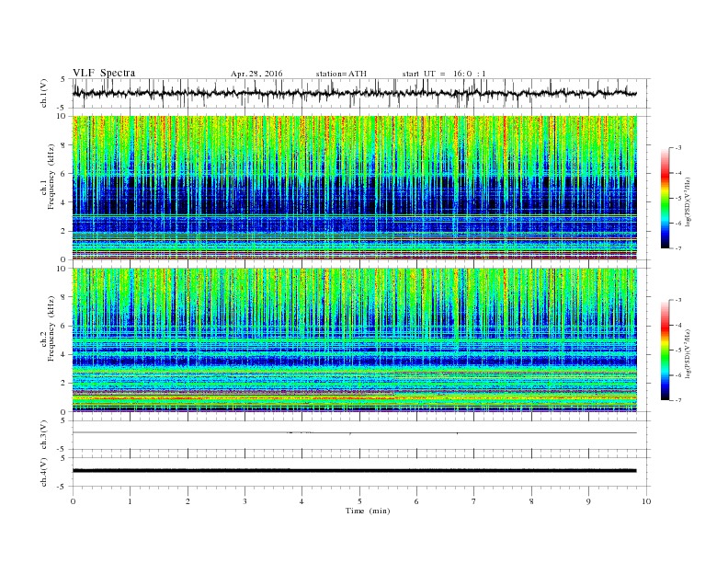This screenshot has height=563, width=728.
Task: Click the "-7" tick on the lower color bar
Action: (677, 400)
